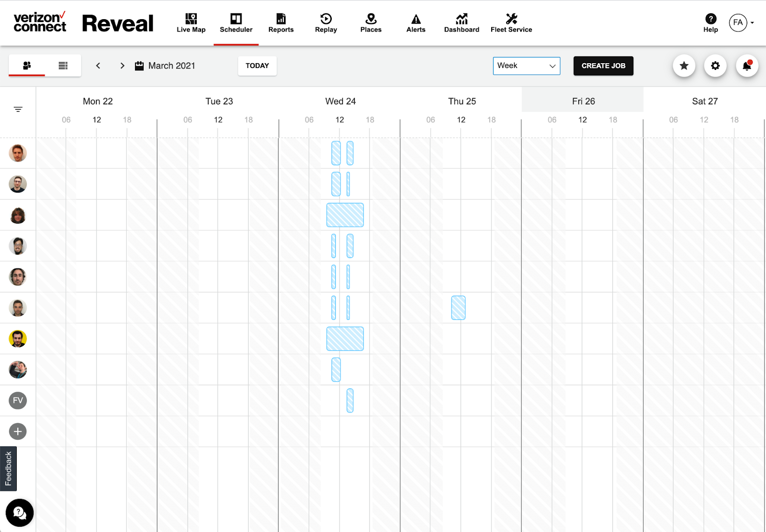The width and height of the screenshot is (766, 532).
Task: Open the Week view dropdown
Action: (526, 66)
